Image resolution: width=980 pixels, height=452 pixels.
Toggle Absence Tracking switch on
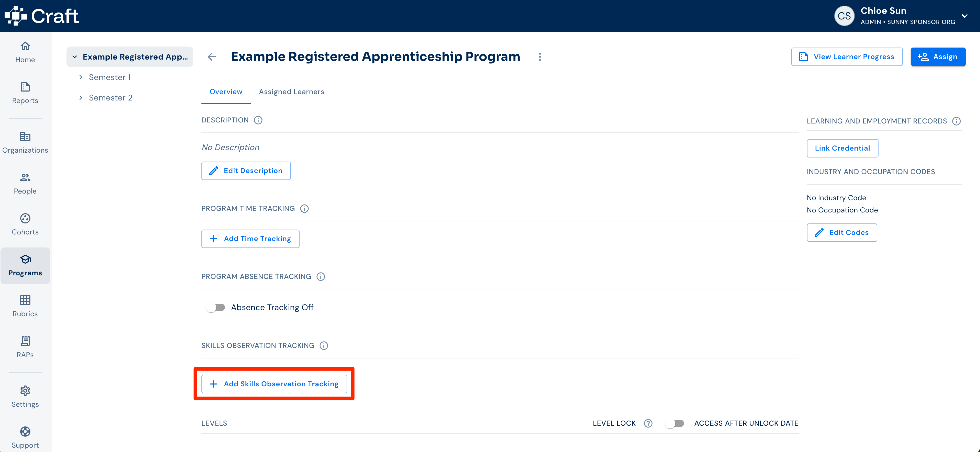click(216, 307)
